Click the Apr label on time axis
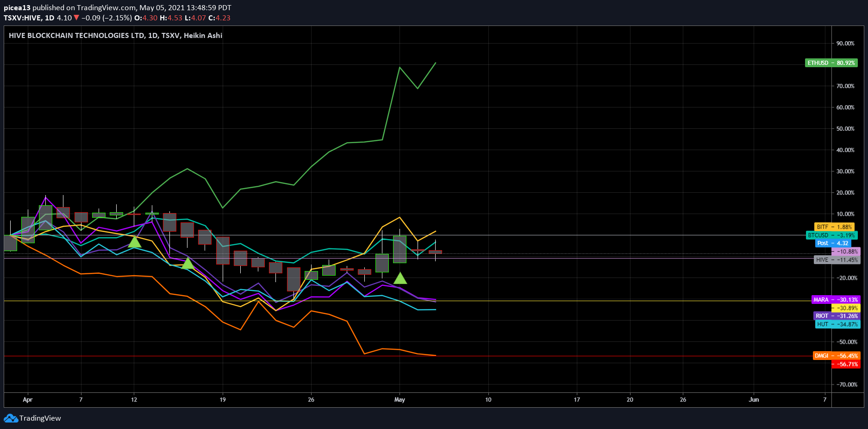This screenshot has height=429, width=868. tap(28, 400)
